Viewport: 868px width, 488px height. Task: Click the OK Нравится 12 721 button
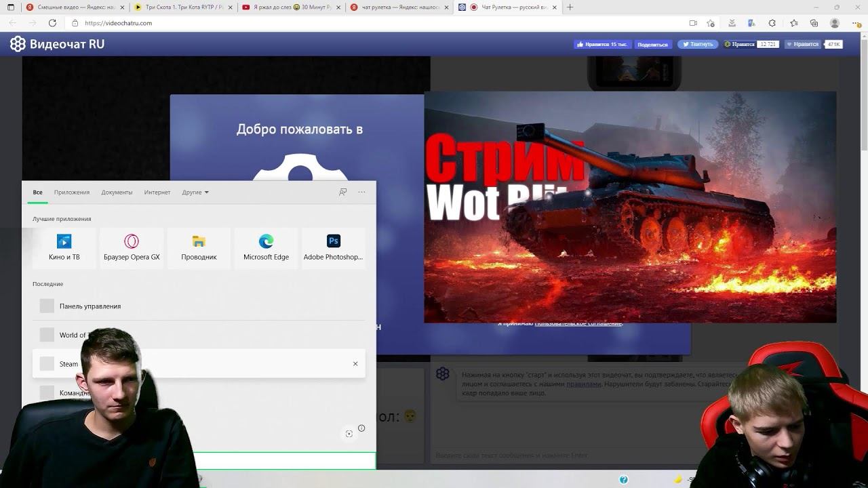(x=751, y=44)
